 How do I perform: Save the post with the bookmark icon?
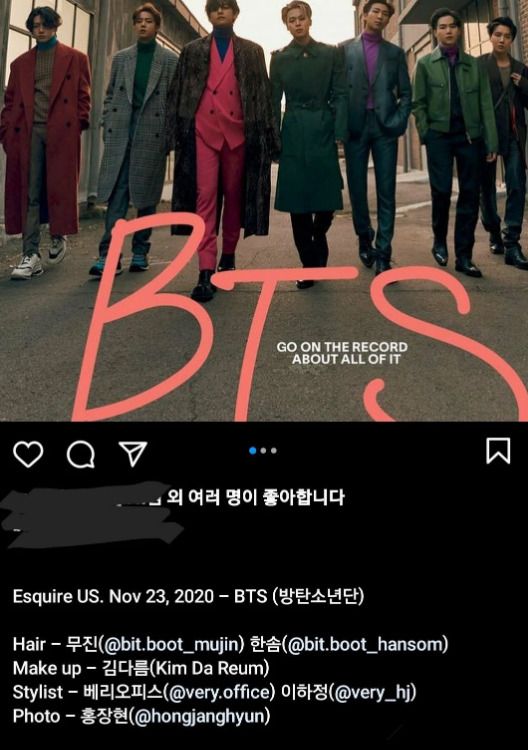coord(498,451)
